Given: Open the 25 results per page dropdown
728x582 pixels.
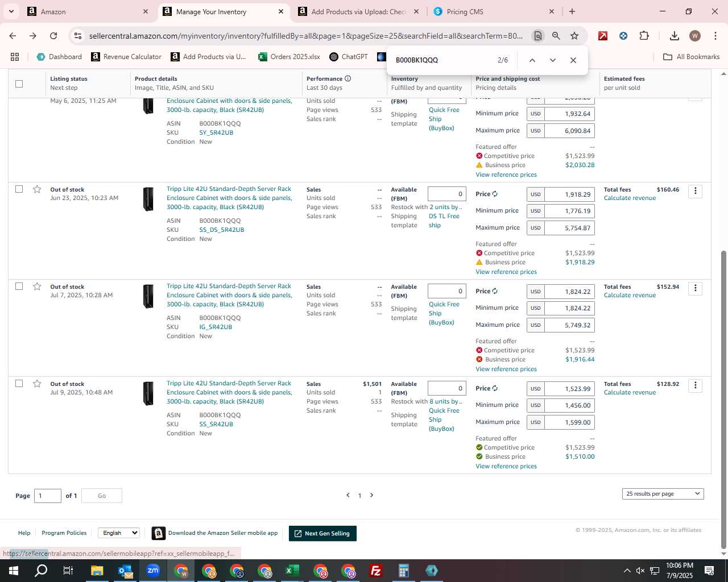Looking at the screenshot, I should pos(663,494).
